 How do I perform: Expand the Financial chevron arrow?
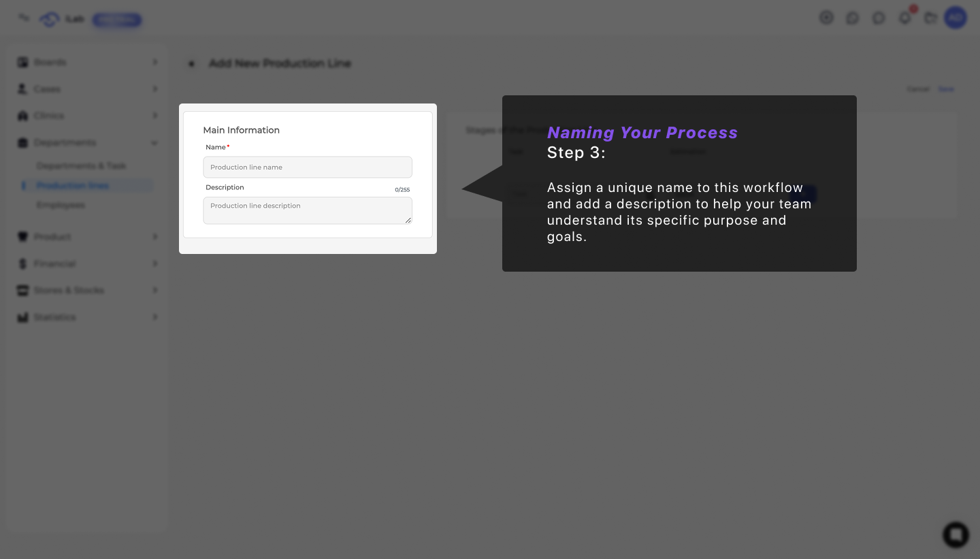155,263
